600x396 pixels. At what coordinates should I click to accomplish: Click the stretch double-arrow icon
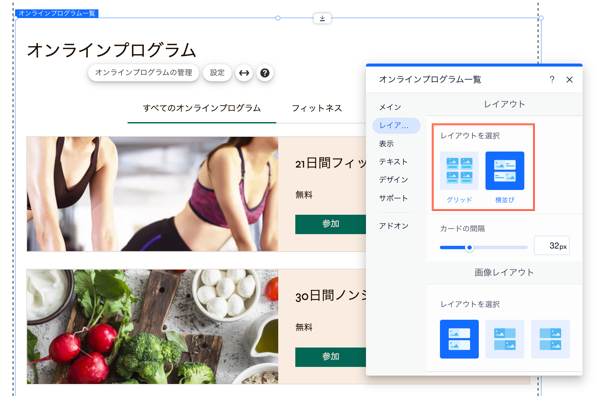244,73
